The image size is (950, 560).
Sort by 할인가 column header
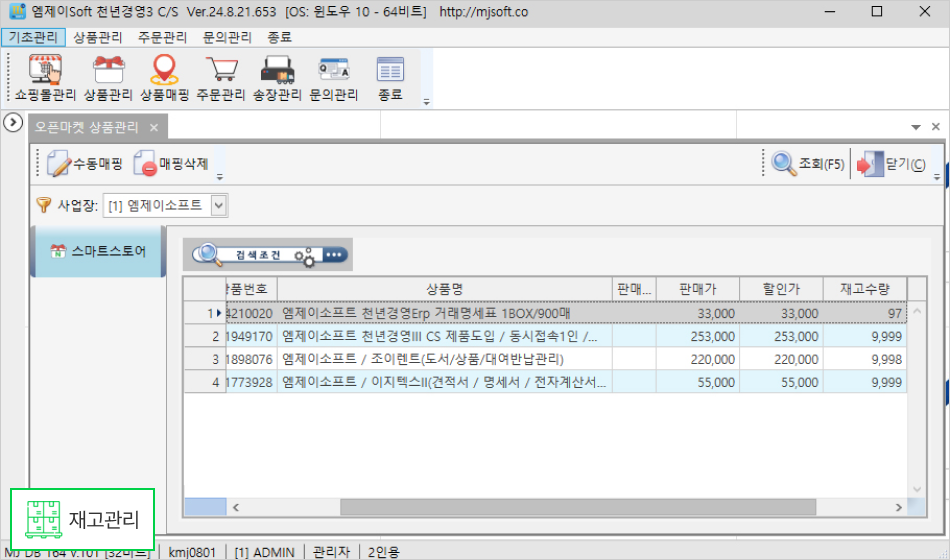(781, 289)
